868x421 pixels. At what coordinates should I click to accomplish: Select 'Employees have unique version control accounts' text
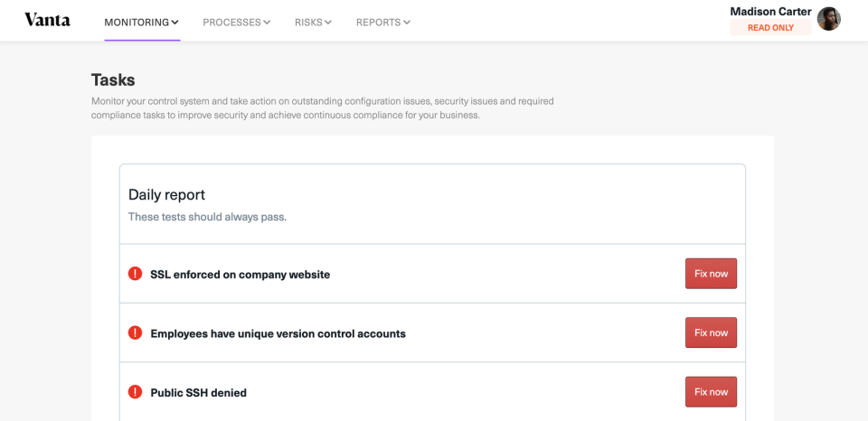[278, 333]
